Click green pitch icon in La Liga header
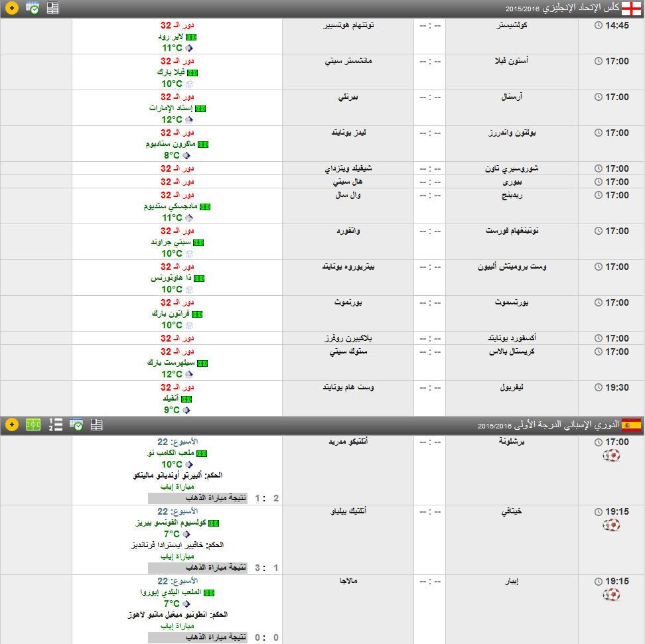This screenshot has height=644, width=645. pyautogui.click(x=33, y=424)
